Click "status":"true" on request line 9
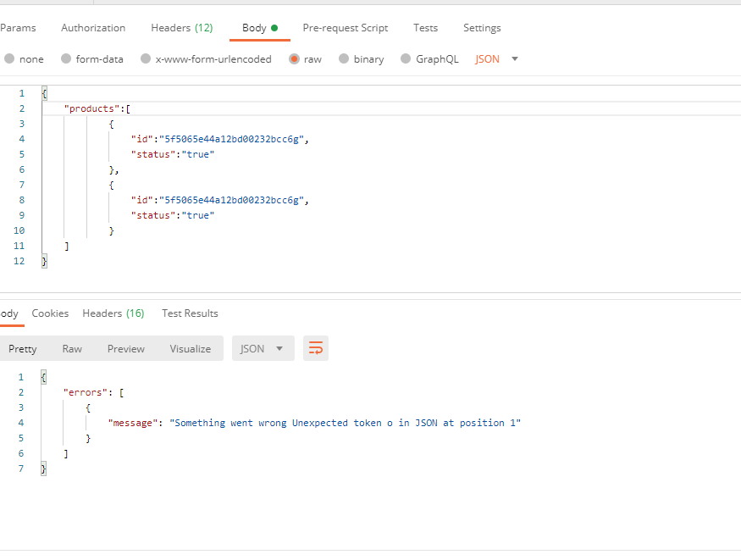 [x=173, y=215]
